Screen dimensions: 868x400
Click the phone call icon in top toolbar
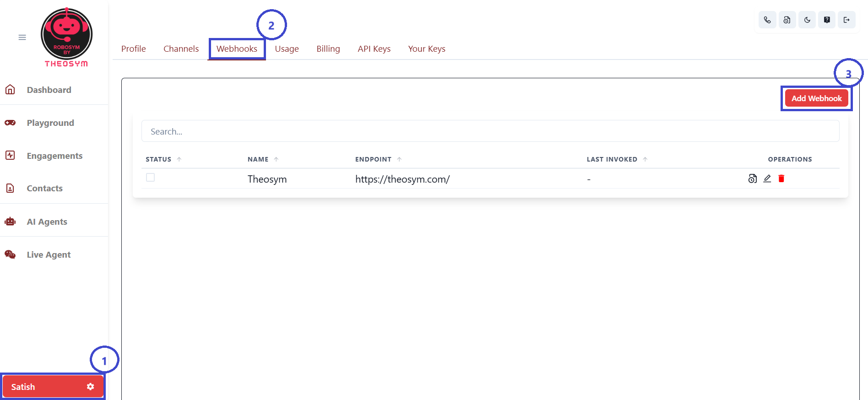[767, 20]
